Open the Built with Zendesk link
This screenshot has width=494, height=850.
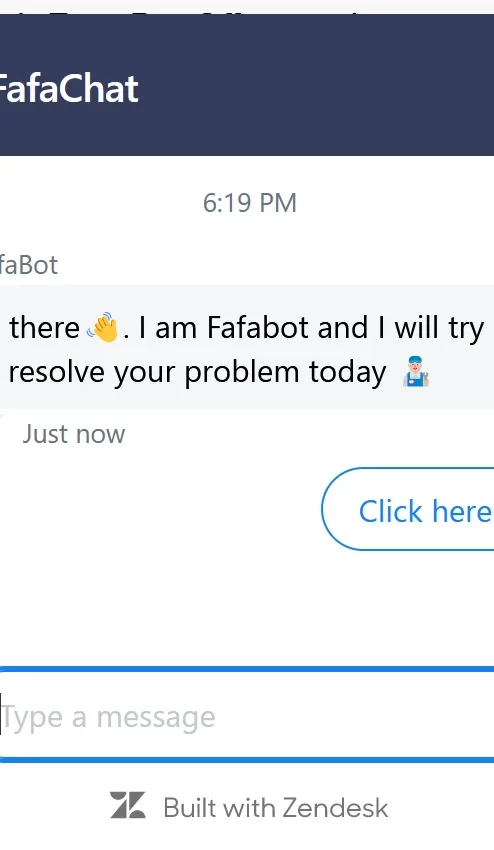[x=249, y=808]
